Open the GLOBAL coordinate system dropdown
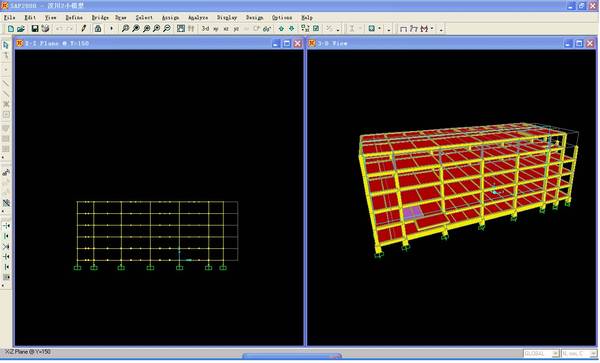Screen dimensions: 600x363 coord(541,354)
